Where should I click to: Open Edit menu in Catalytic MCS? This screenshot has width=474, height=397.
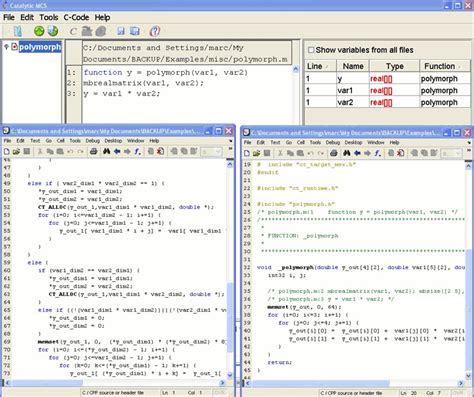27,17
